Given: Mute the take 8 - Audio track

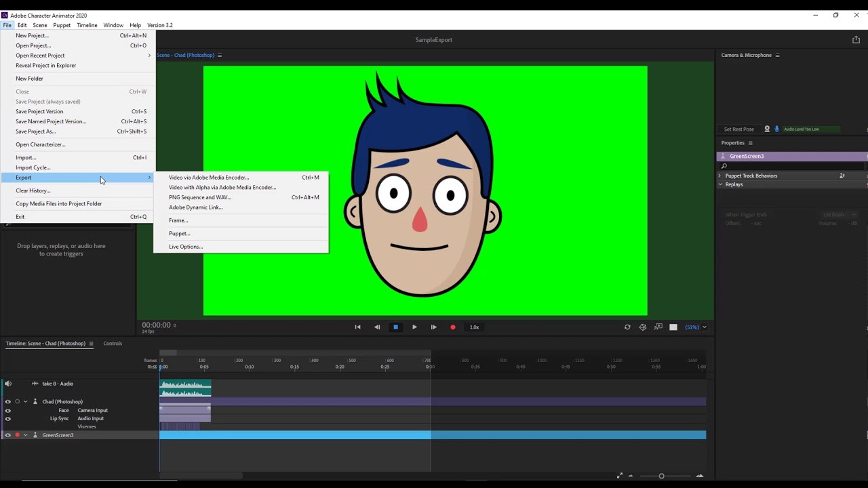Looking at the screenshot, I should click(x=8, y=384).
